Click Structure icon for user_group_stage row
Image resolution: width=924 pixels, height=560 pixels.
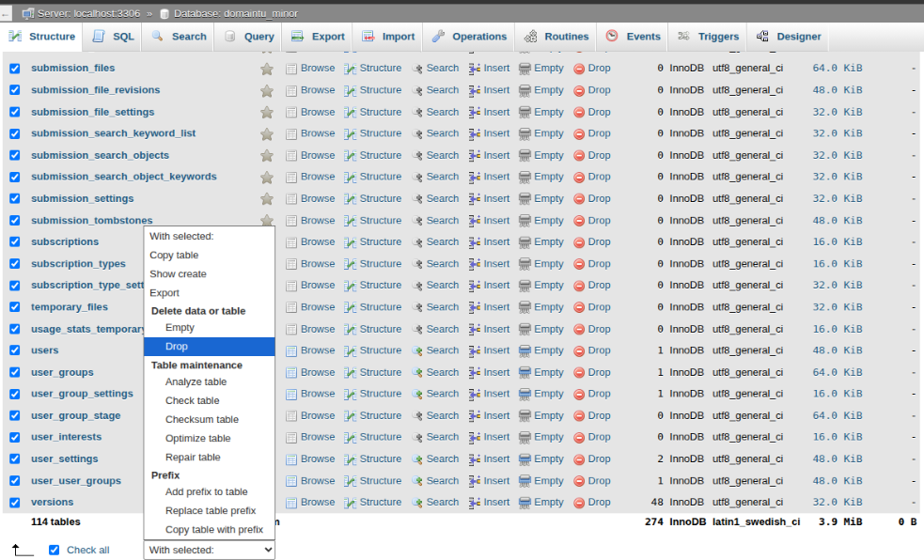(350, 416)
